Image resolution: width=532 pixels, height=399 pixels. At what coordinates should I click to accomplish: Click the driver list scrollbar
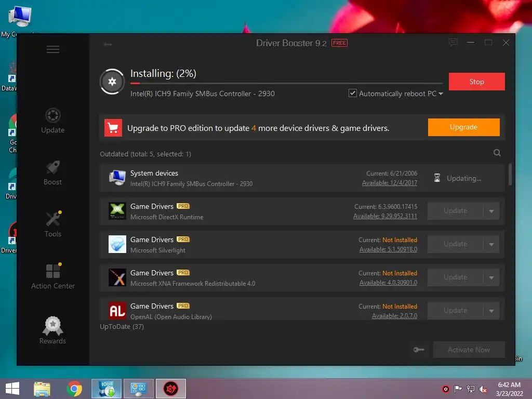pyautogui.click(x=510, y=175)
